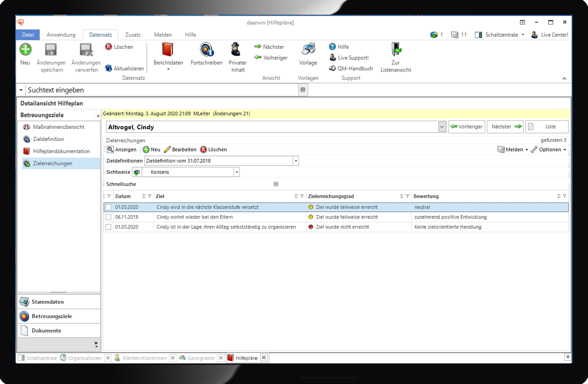Expand sidebar configure buttons chevron at bottom

pos(96,344)
